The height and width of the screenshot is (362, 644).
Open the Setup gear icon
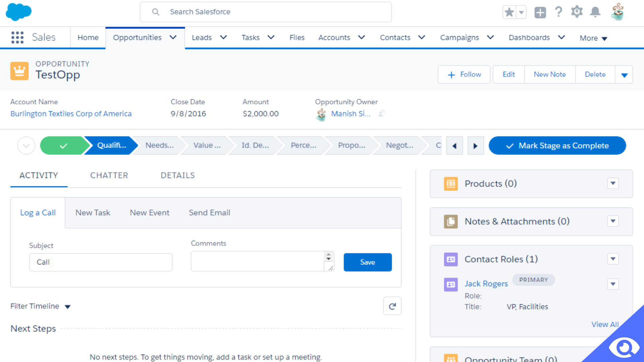[x=577, y=12]
